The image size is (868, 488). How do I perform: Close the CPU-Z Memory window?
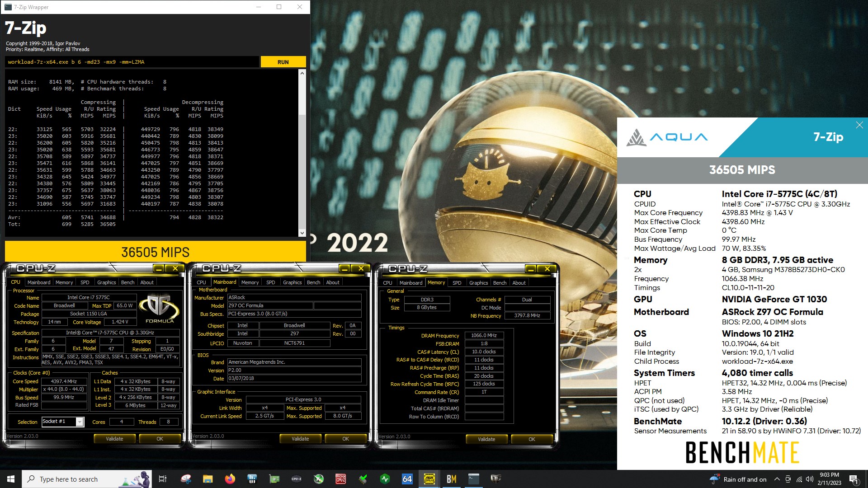coord(547,269)
